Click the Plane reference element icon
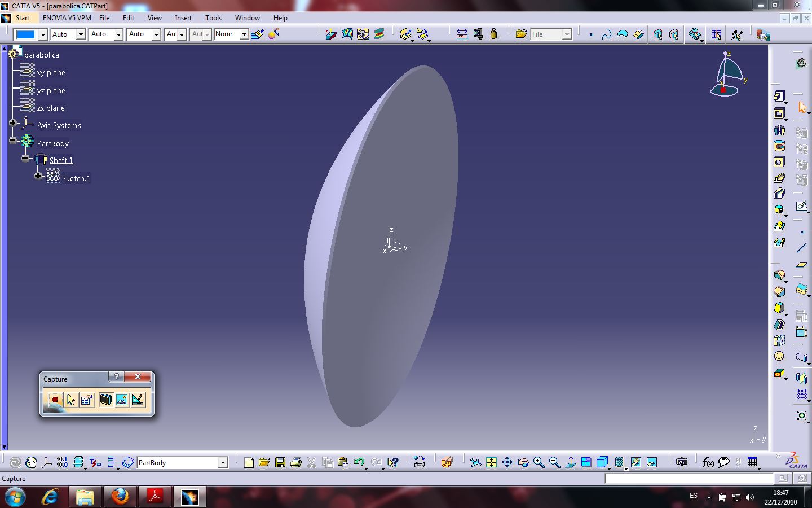Image resolution: width=812 pixels, height=508 pixels. coord(802,264)
